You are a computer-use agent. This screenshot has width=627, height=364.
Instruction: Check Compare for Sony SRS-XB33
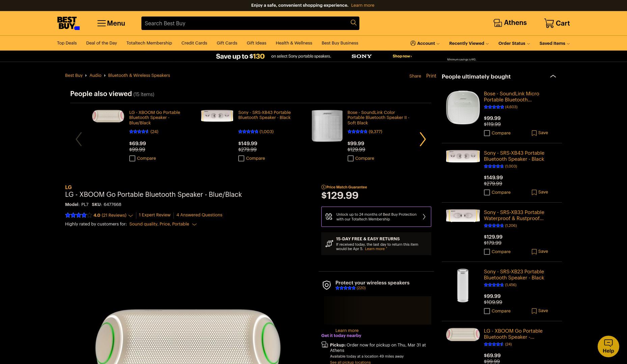point(487,252)
